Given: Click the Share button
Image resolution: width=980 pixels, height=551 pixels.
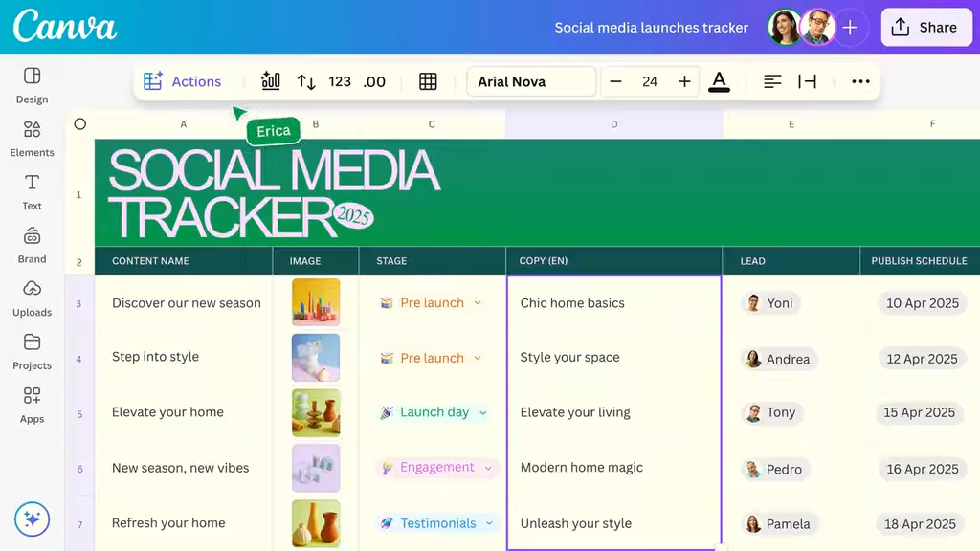Looking at the screenshot, I should tap(926, 28).
